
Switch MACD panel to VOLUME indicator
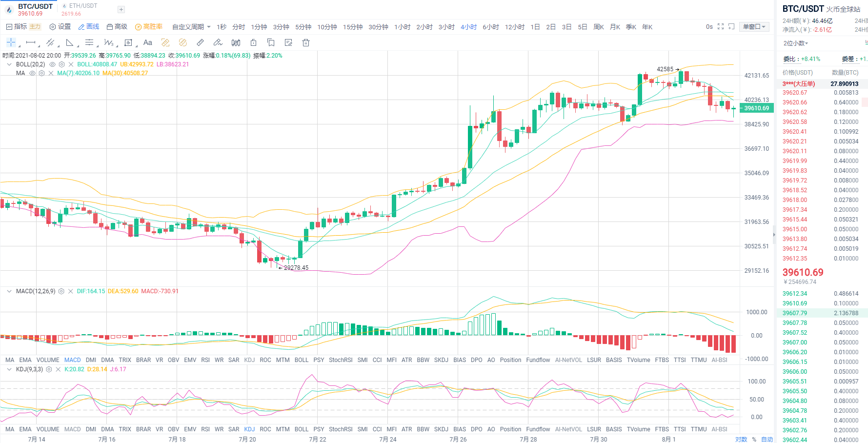coord(48,360)
